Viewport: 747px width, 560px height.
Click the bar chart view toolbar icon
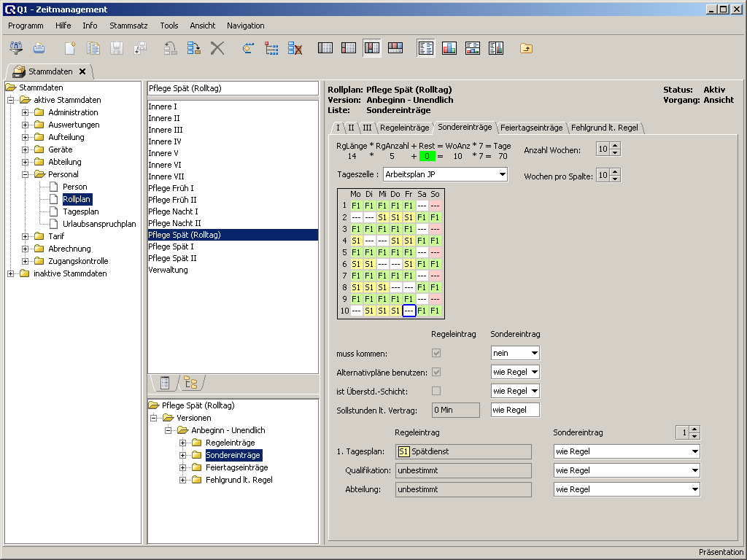[449, 48]
